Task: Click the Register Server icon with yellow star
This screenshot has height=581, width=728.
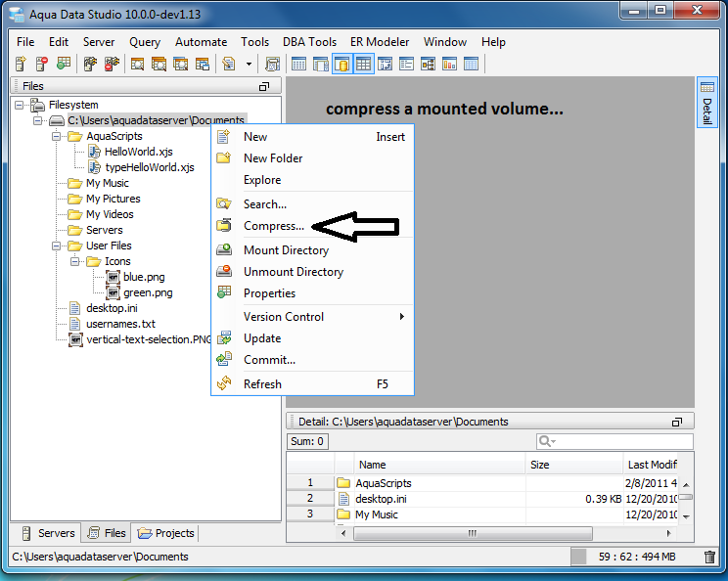Action: point(21,64)
